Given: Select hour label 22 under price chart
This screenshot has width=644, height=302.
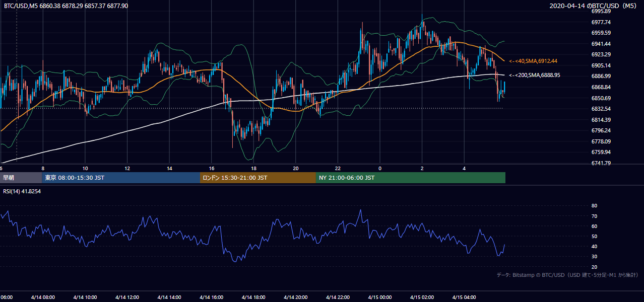Looking at the screenshot, I should click(338, 168).
